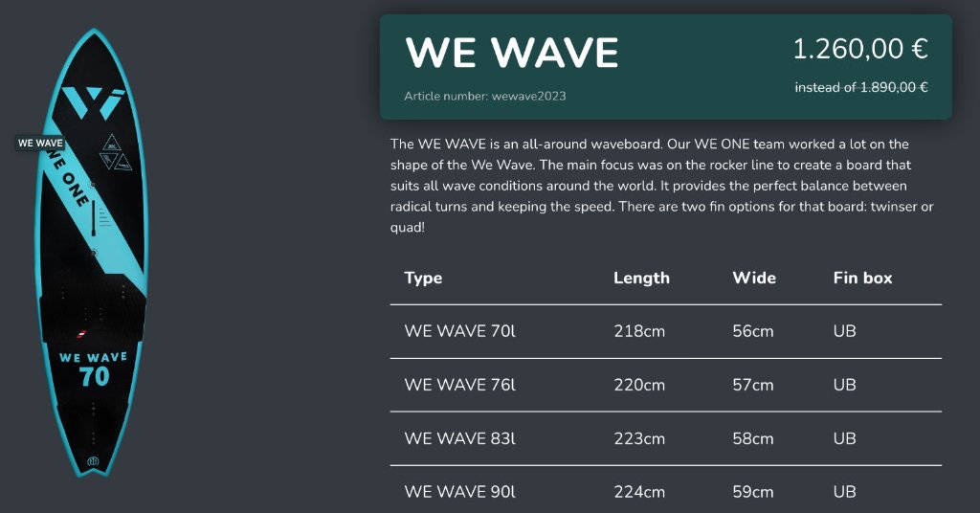980x513 pixels.
Task: Click the red stripe mark on the board
Action: coord(80,335)
